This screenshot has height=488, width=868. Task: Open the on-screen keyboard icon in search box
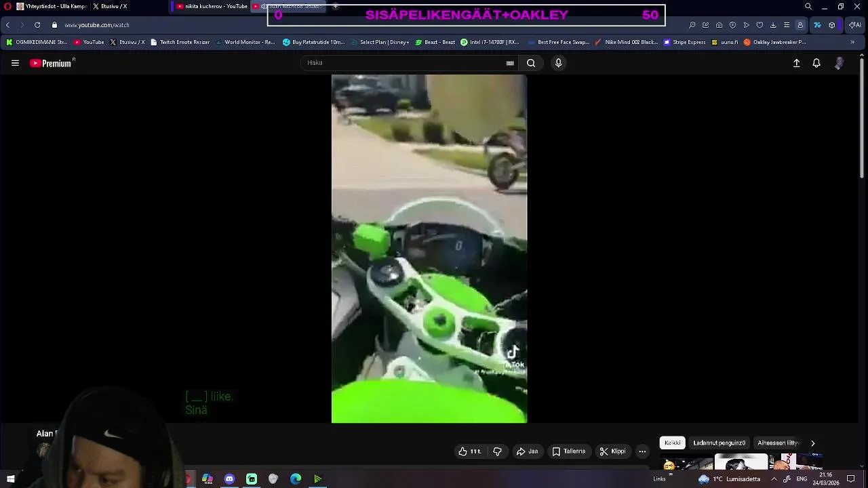[x=510, y=63]
